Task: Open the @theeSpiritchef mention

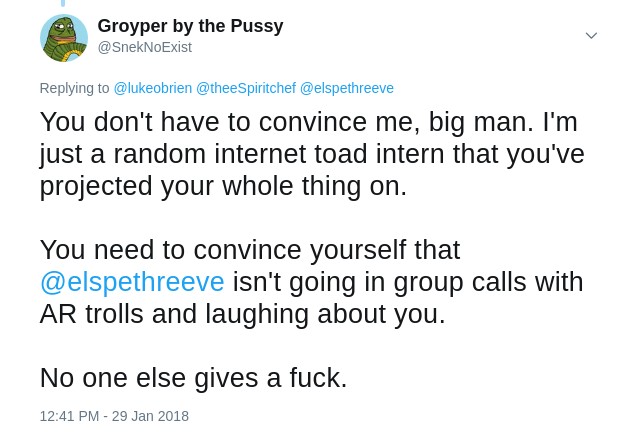Action: pos(245,88)
